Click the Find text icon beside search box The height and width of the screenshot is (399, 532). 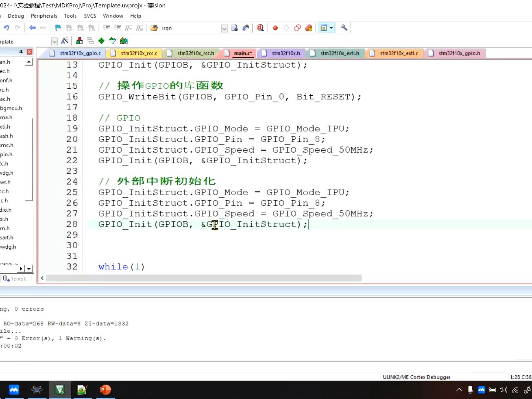(235, 28)
